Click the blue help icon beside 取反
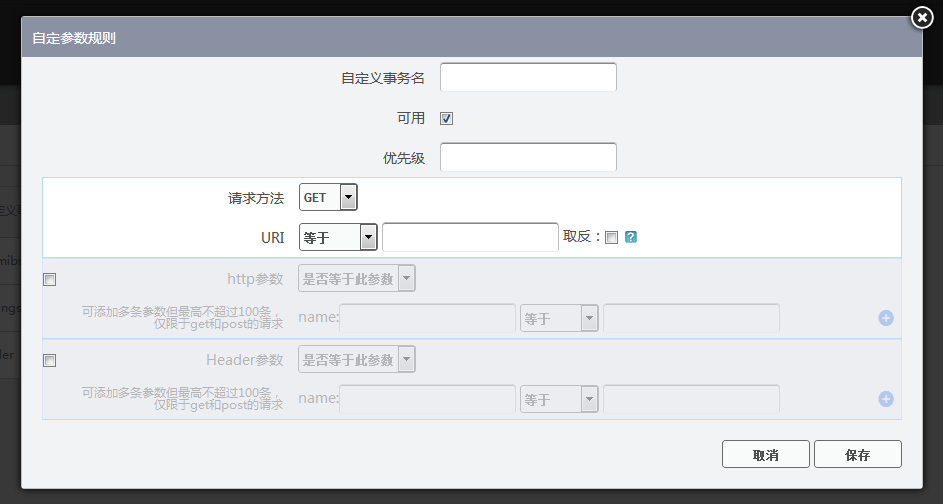The width and height of the screenshot is (943, 504). tap(631, 237)
